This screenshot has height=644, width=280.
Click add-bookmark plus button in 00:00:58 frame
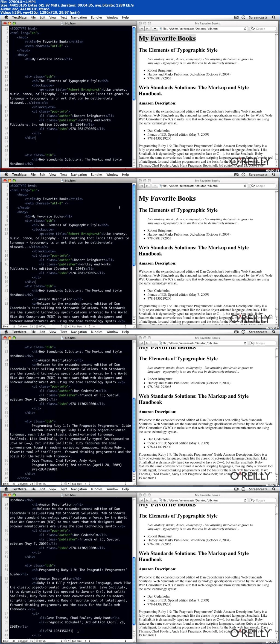pyautogui.click(x=155, y=29)
